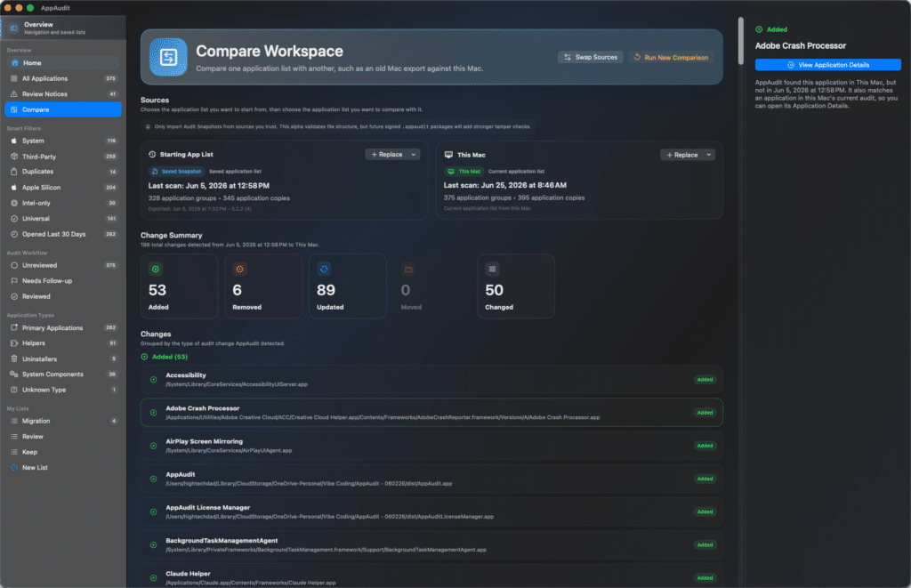Select the AppAudit change row
The image size is (911, 588).
pos(431,479)
